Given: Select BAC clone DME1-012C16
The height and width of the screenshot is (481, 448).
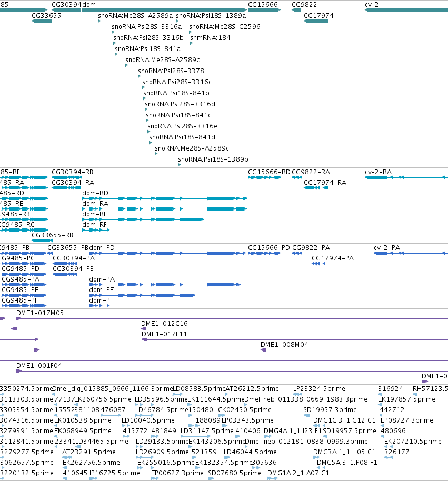Looking at the screenshot, I should (295, 329).
